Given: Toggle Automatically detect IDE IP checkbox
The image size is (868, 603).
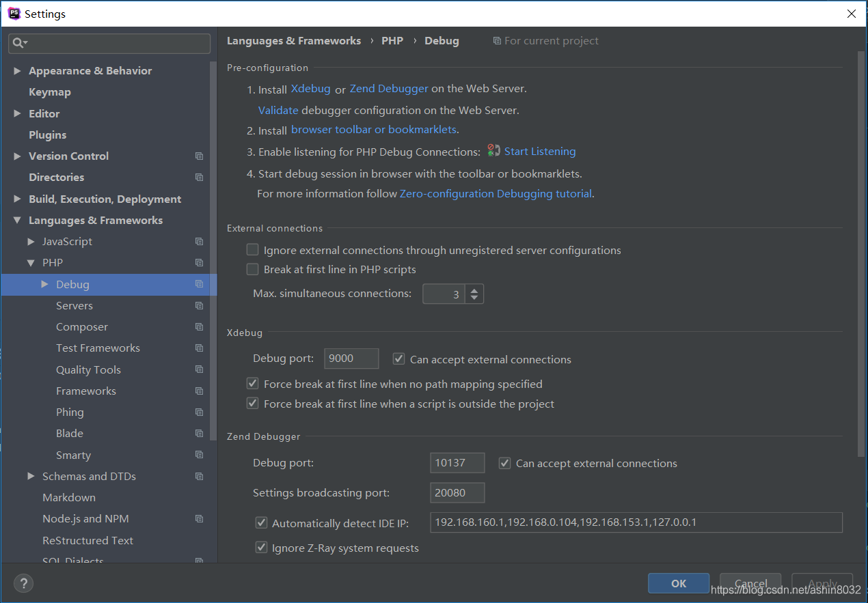Looking at the screenshot, I should pyautogui.click(x=261, y=523).
